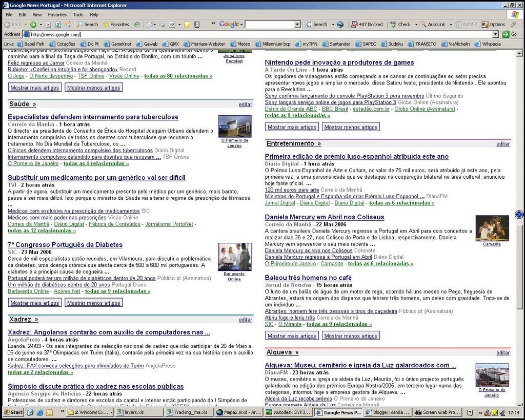Expand the Forward button history dropdown
Image resolution: width=525 pixels, height=420 pixels.
point(41,25)
